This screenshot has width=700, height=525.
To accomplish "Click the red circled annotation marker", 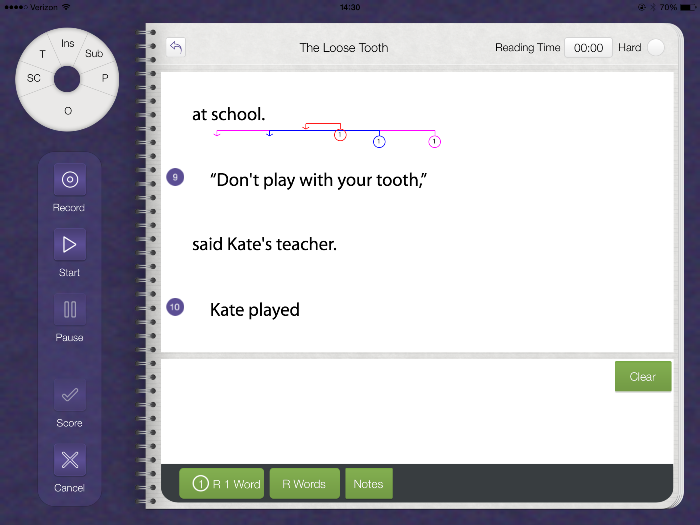I will [x=340, y=135].
